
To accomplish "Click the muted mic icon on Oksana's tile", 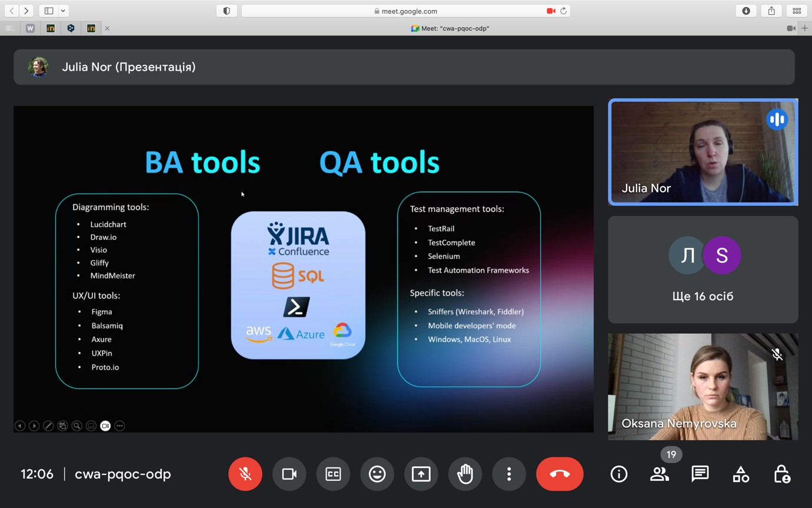I will (x=777, y=354).
